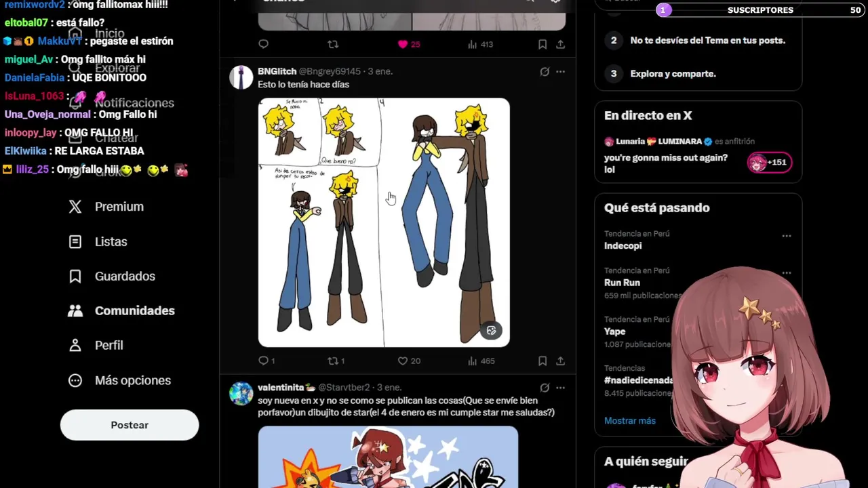The image size is (868, 488).
Task: Share BNGlitch's post
Action: [561, 361]
